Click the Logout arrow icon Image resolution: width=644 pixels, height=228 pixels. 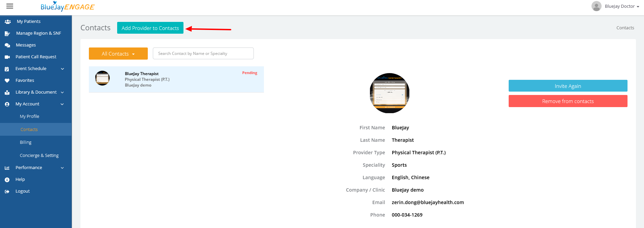tap(7, 191)
